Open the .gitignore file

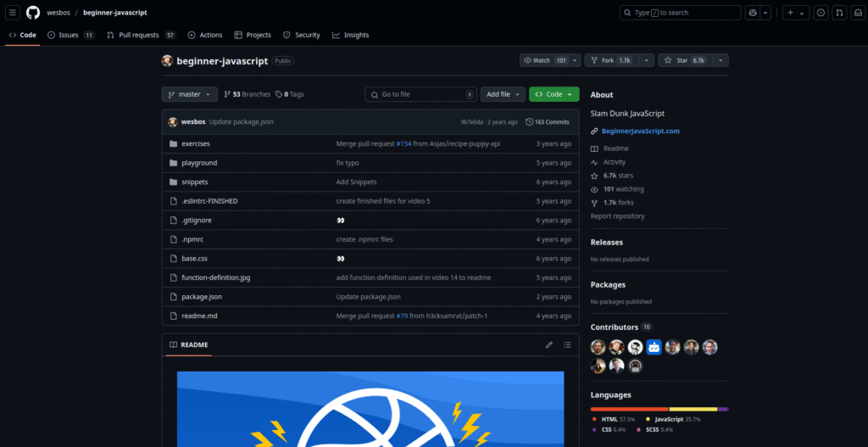pos(197,220)
